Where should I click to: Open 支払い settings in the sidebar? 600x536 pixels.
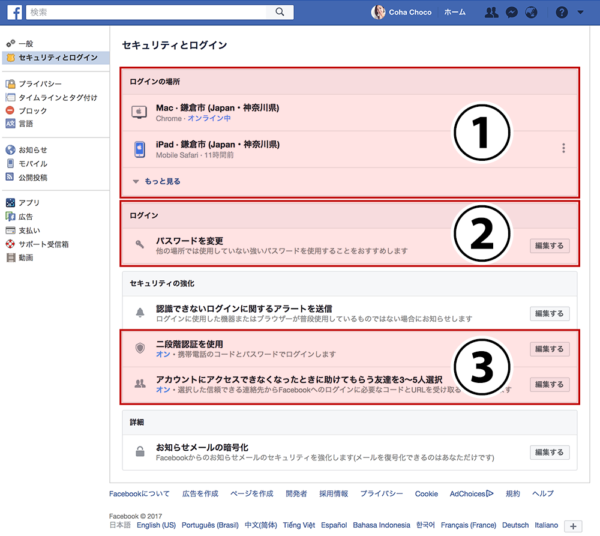click(x=29, y=230)
